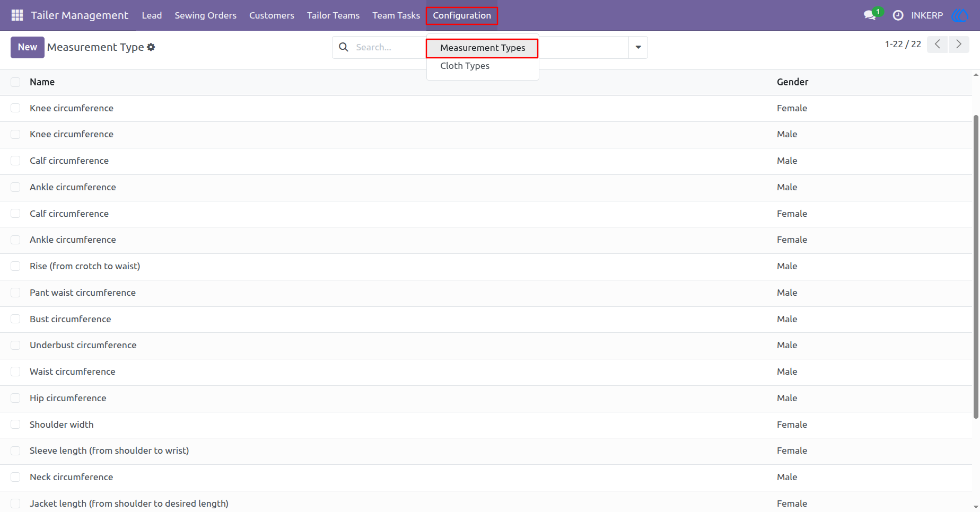The height and width of the screenshot is (512, 980).
Task: Select Measurement Types from the dropdown
Action: (483, 48)
